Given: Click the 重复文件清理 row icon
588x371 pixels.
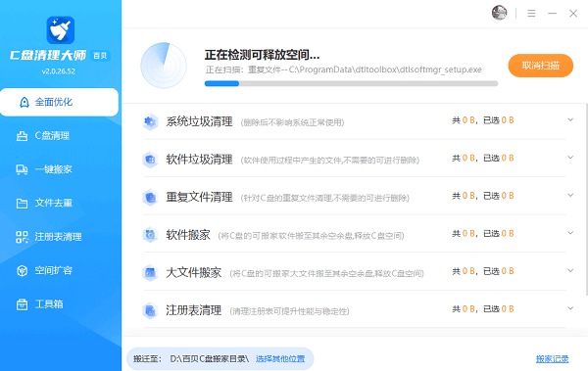Looking at the screenshot, I should (x=150, y=197).
